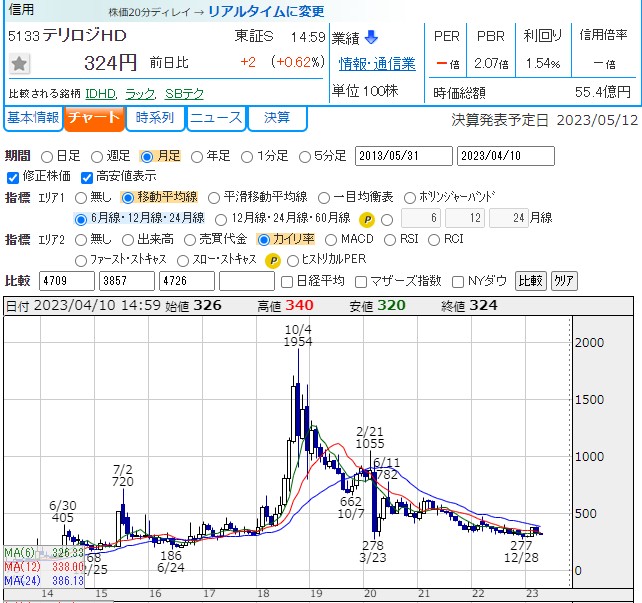Open comparison stock SBテク link
This screenshot has width=642, height=603.
point(184,94)
